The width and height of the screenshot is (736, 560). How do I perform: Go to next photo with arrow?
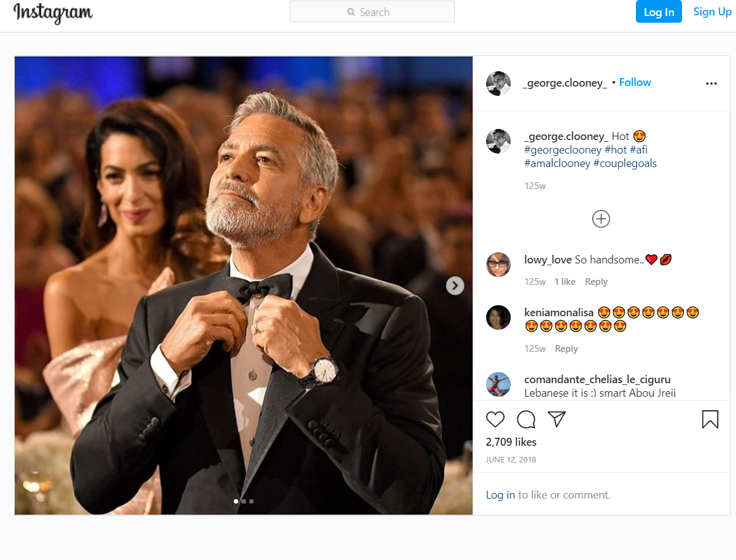tap(455, 286)
